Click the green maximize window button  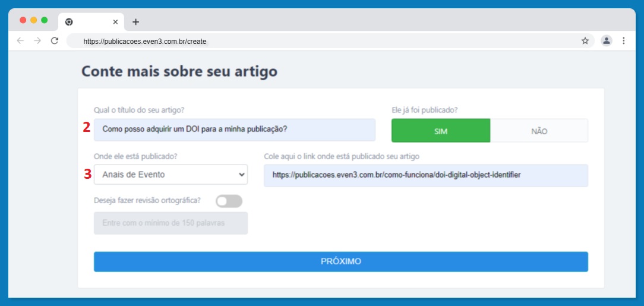click(x=45, y=20)
